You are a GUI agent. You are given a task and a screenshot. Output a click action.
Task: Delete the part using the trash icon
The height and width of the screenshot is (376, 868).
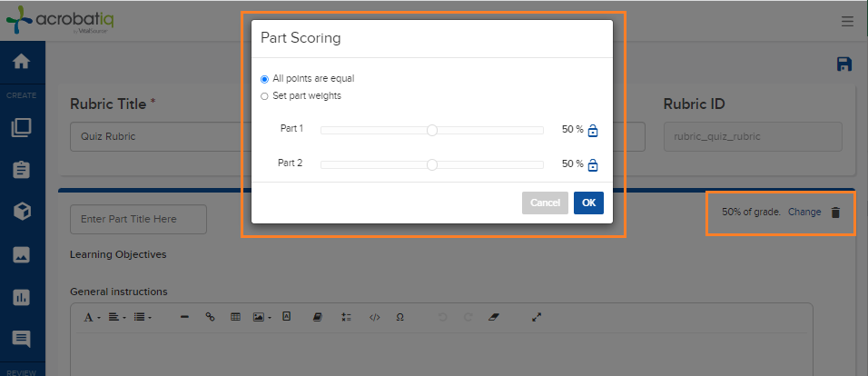(835, 213)
